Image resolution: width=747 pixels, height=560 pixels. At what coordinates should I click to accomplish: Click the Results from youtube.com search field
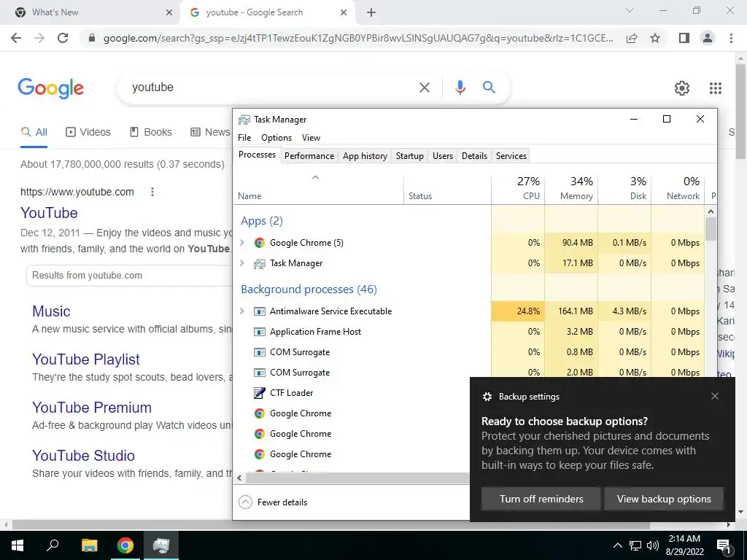tap(129, 275)
